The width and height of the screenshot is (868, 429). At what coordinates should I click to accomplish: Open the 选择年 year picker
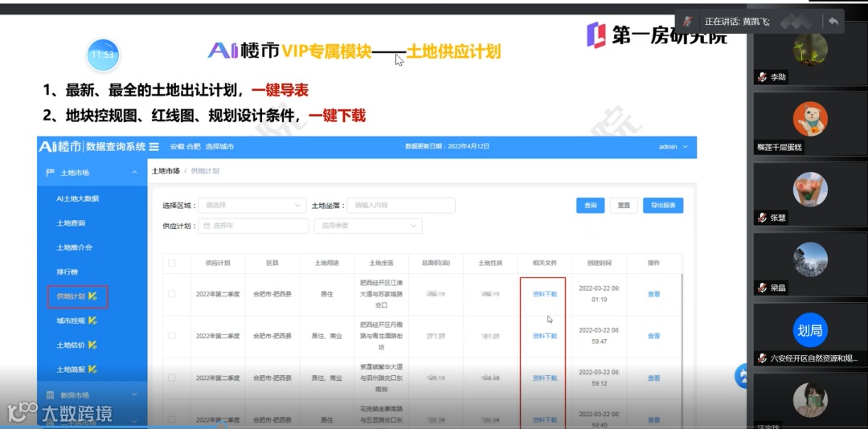pos(253,226)
